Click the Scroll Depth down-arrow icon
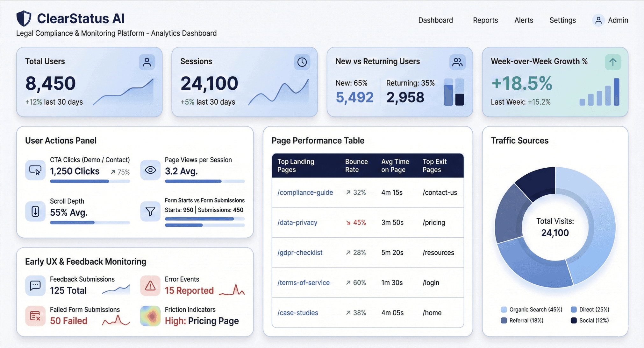The image size is (644, 348). pyautogui.click(x=35, y=211)
